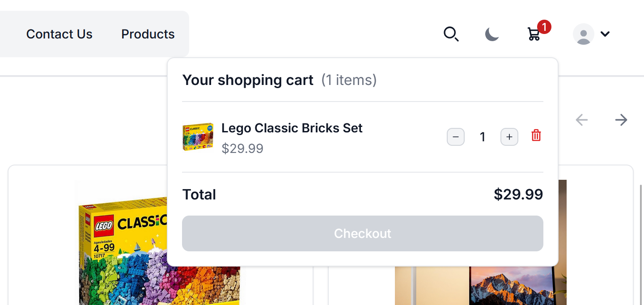Toggle dark mode with the moon icon
644x305 pixels.
point(492,34)
